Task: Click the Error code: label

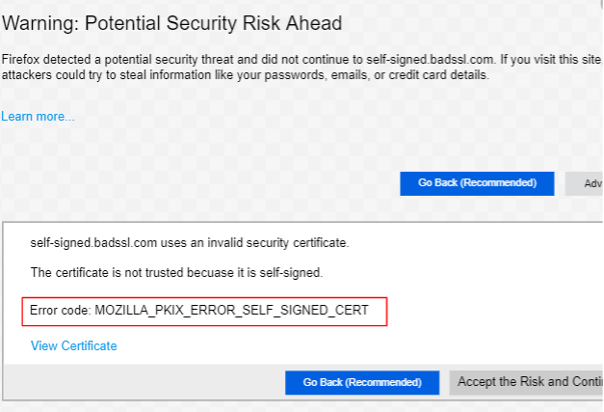Action: tap(61, 311)
